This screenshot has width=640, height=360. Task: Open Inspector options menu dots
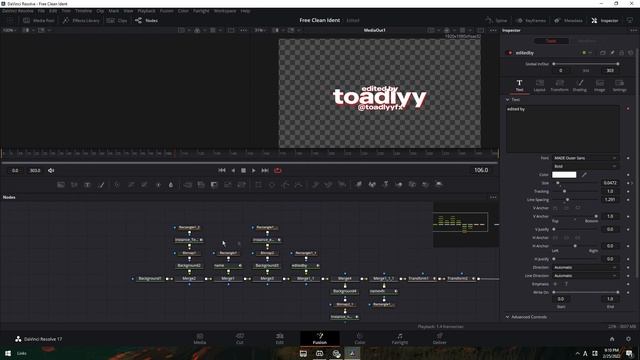[x=633, y=30]
